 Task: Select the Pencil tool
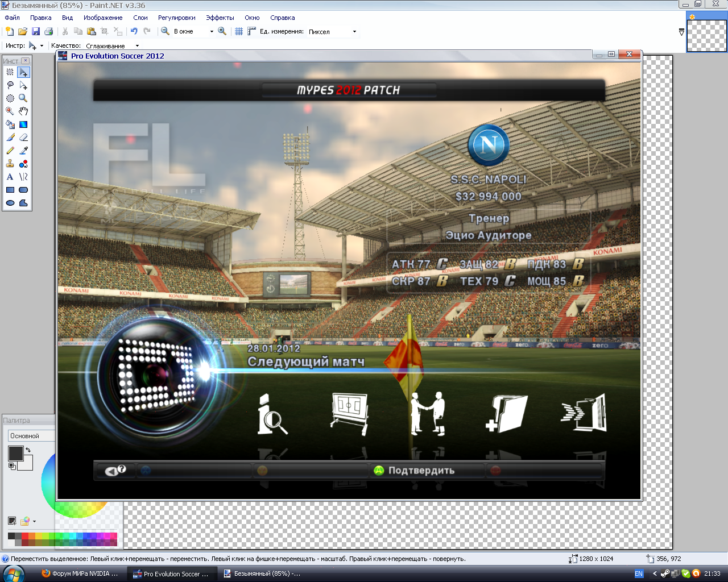[10, 151]
